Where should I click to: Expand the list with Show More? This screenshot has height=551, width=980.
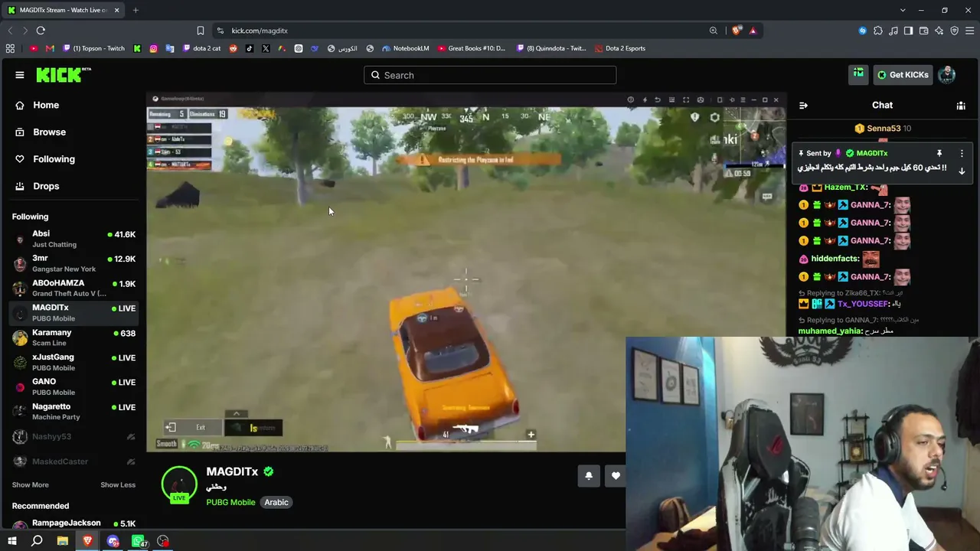coord(31,484)
